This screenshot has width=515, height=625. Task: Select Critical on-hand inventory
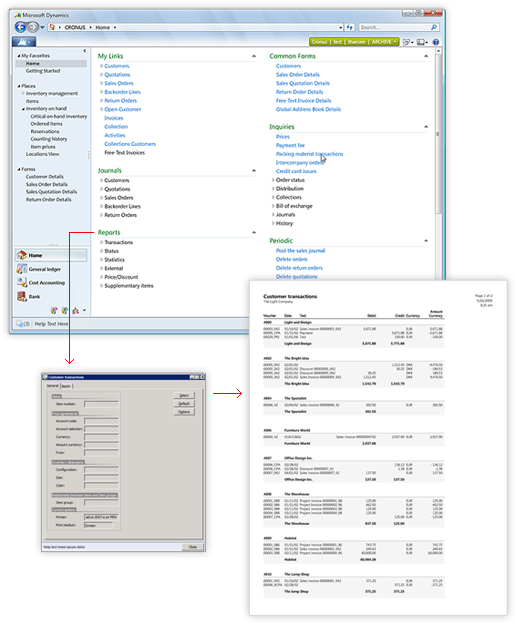[59, 116]
